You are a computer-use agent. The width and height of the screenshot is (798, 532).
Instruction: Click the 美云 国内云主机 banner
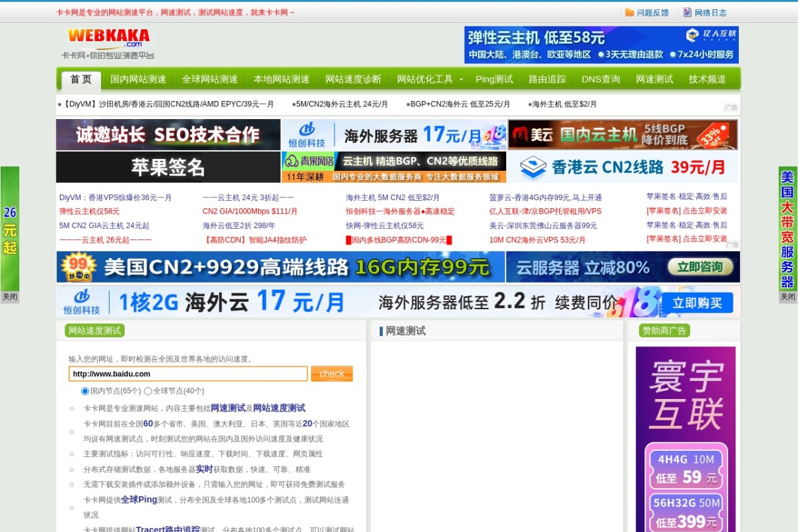[622, 135]
